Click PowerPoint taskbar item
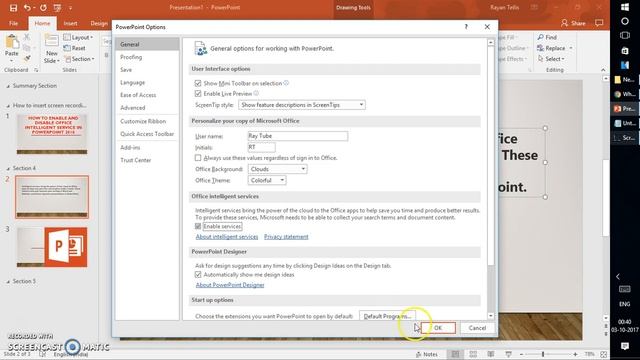 [625, 109]
